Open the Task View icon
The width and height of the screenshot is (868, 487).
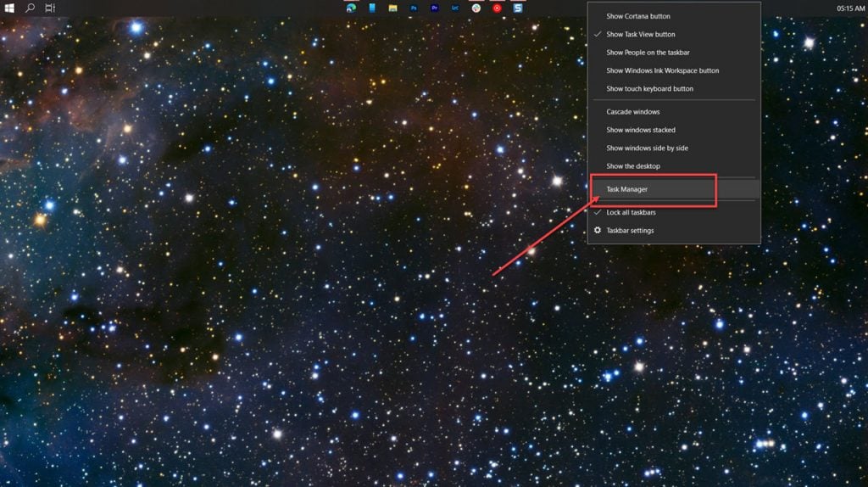50,8
